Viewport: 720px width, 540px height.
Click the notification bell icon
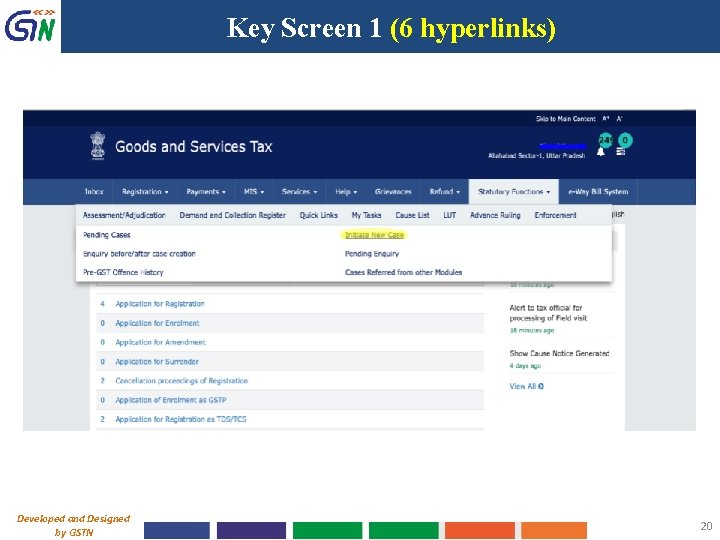tap(601, 152)
